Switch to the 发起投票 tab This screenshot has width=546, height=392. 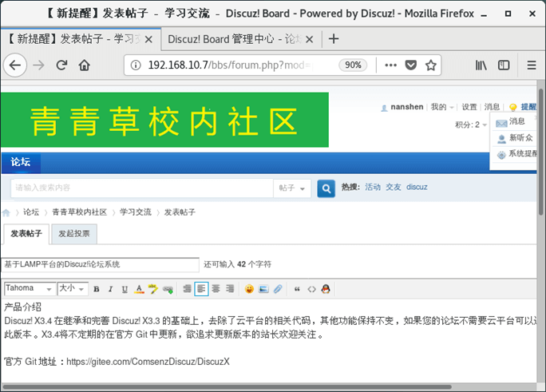[x=73, y=234]
